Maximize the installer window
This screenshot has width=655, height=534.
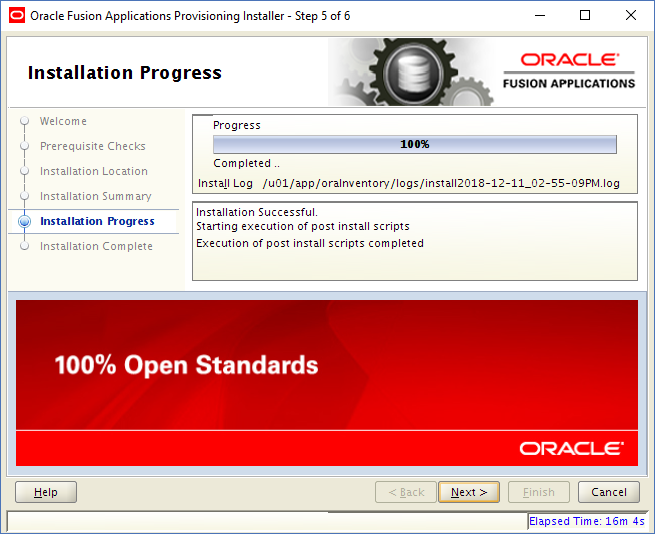pos(585,15)
